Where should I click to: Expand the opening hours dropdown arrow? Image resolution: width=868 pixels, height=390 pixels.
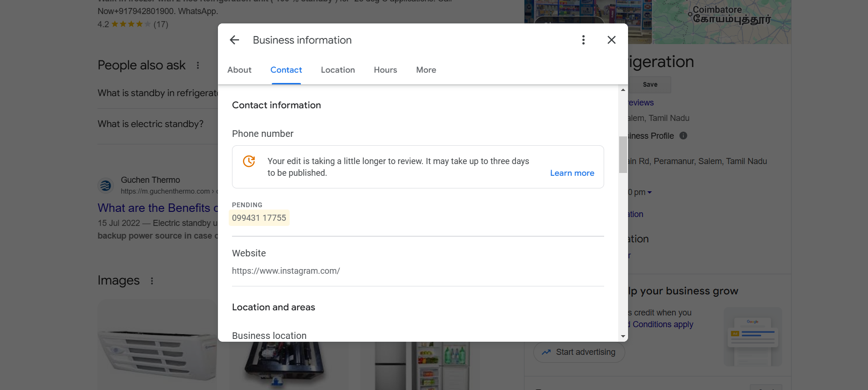point(650,192)
